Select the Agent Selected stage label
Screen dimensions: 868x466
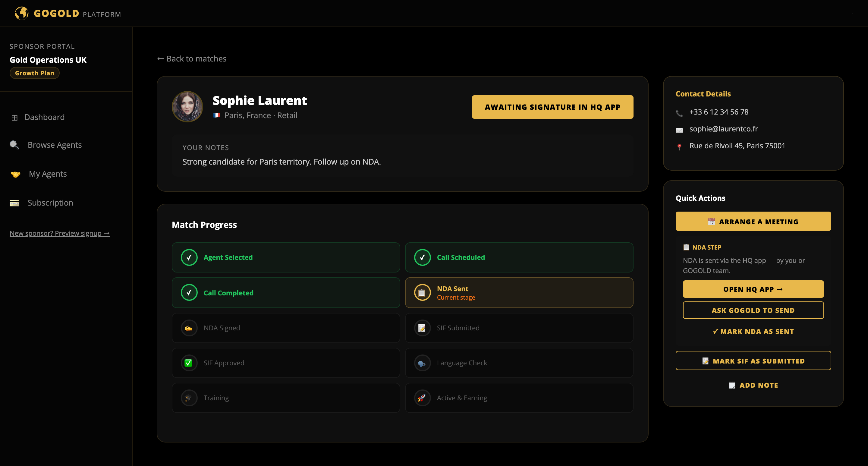[228, 257]
